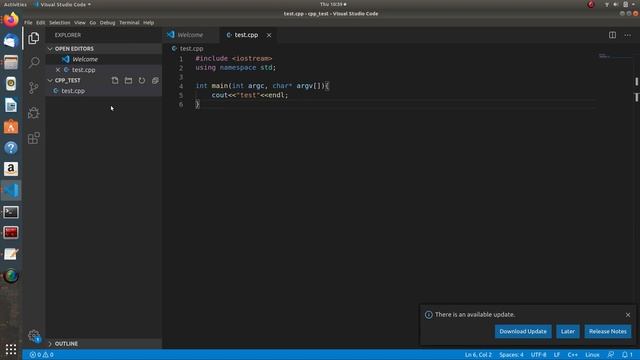Select the Linux configuration in status bar
Screen dimensions: 640x360
tap(592, 355)
